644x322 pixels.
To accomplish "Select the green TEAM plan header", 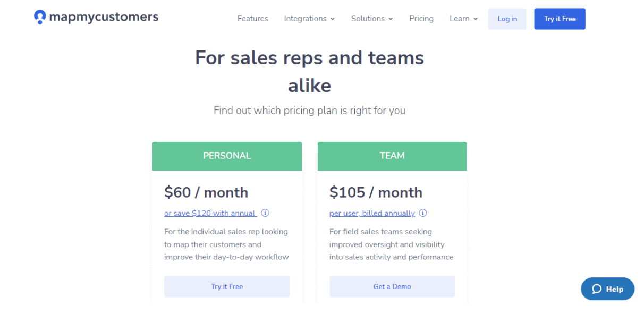I will (x=392, y=156).
